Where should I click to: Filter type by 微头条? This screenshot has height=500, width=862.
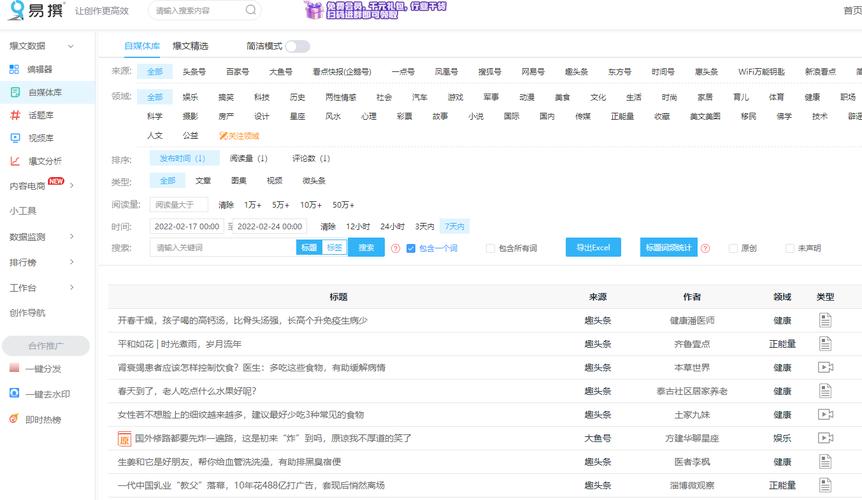coord(314,180)
